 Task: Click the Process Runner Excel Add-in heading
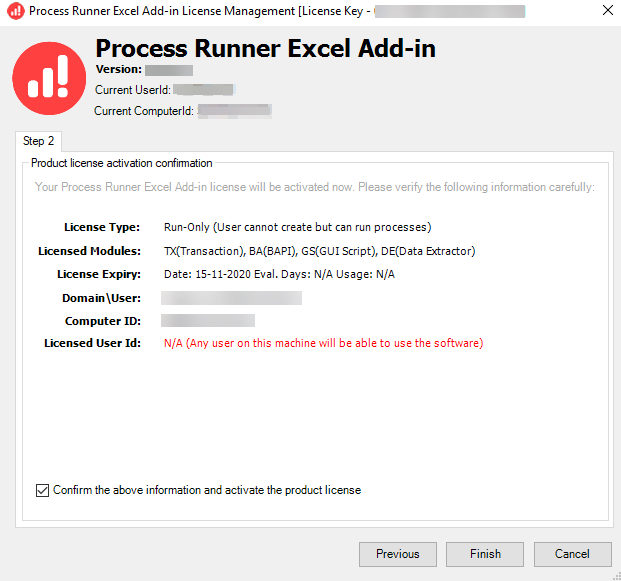tap(265, 48)
